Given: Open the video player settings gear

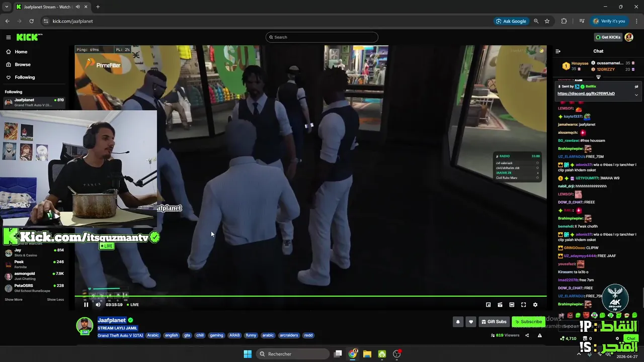Looking at the screenshot, I should tap(535, 305).
